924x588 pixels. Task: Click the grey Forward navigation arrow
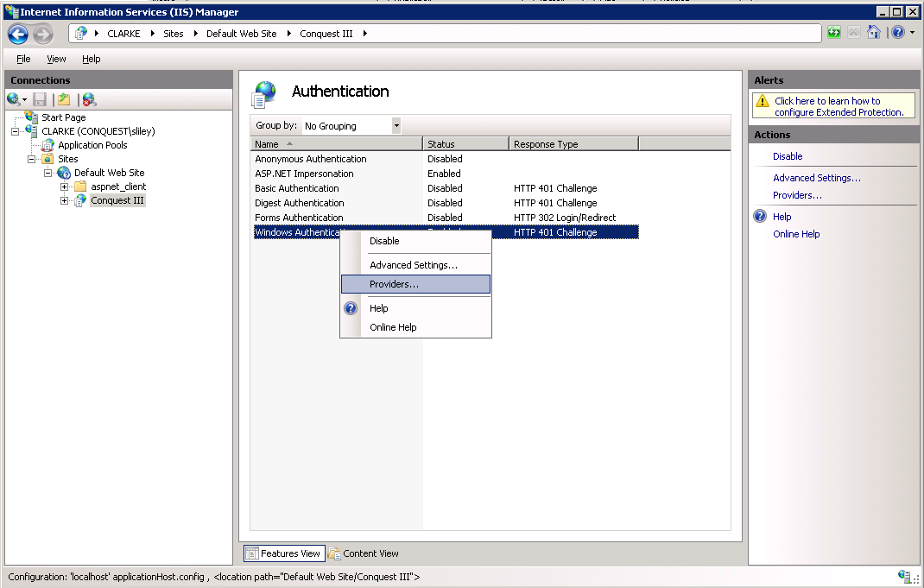[x=43, y=35]
